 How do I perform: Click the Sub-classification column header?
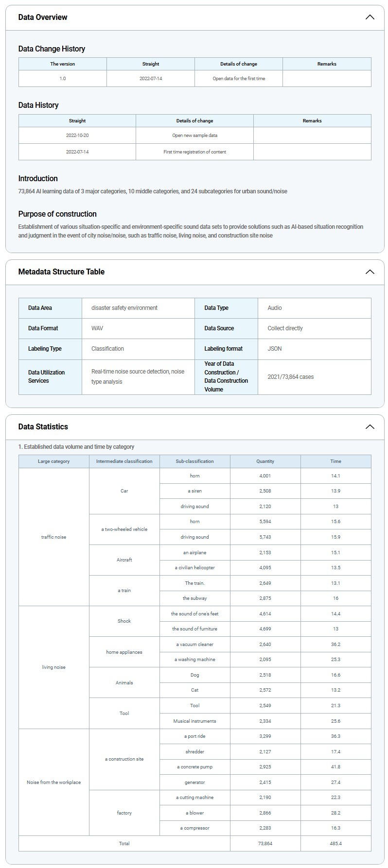pos(194,461)
